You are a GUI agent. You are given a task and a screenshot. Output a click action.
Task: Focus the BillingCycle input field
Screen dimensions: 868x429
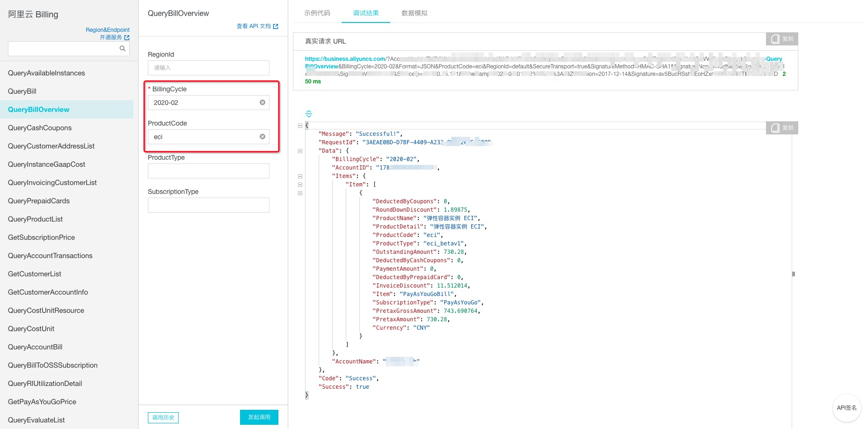tap(209, 103)
